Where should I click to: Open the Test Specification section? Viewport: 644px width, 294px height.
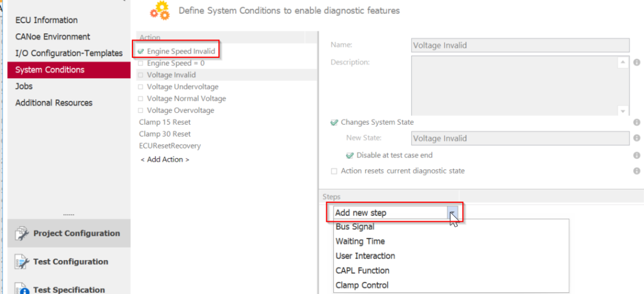tap(69, 290)
